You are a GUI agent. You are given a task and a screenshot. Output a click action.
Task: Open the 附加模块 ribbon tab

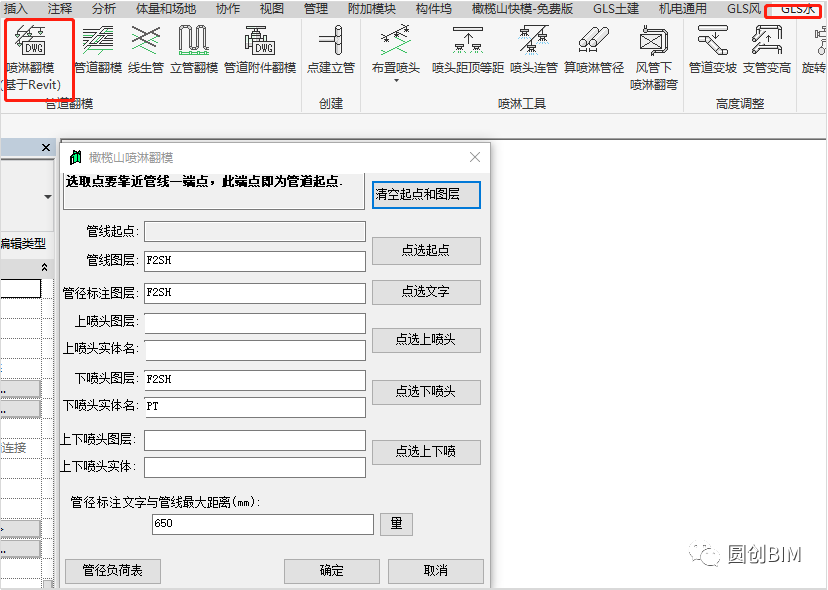click(372, 8)
